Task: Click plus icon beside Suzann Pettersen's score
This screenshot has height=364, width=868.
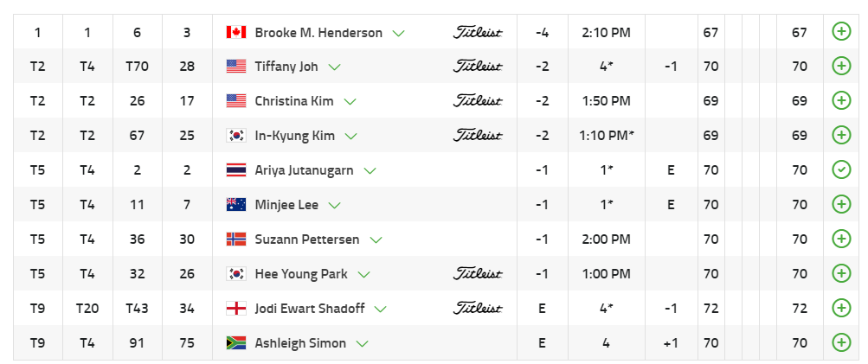Action: (840, 239)
